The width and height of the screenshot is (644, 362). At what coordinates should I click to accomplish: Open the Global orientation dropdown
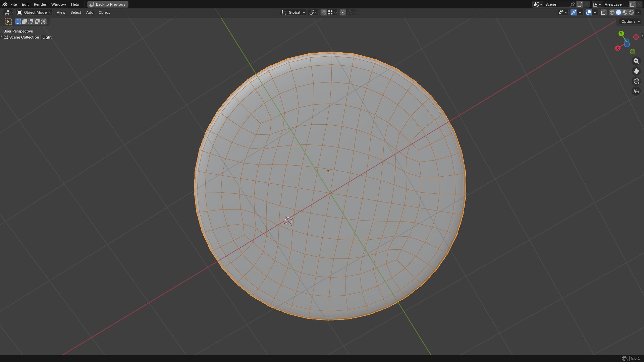point(293,12)
